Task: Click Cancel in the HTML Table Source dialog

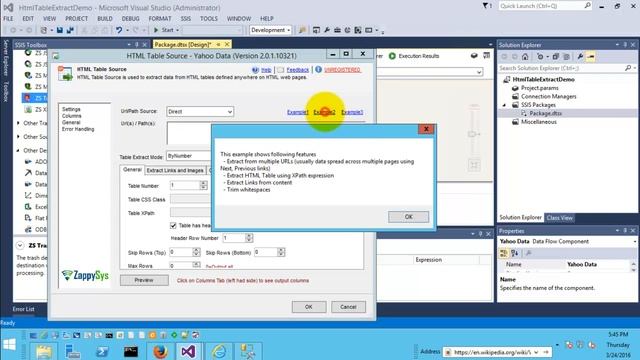Action: [x=348, y=307]
